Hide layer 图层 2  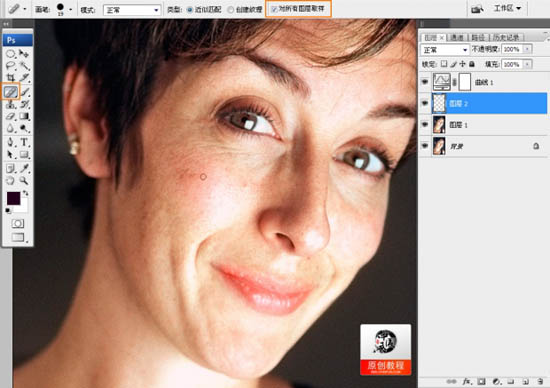click(425, 103)
